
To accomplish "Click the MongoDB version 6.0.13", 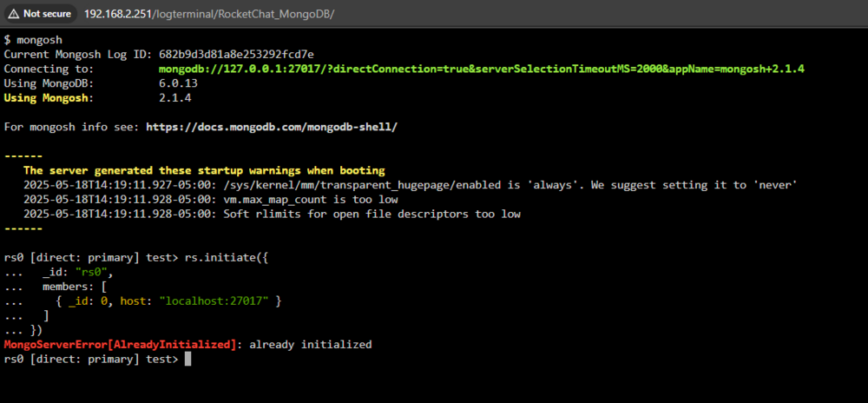I will click(178, 83).
